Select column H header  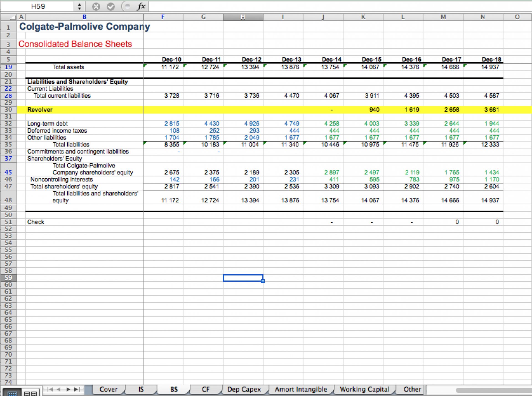[x=243, y=17]
